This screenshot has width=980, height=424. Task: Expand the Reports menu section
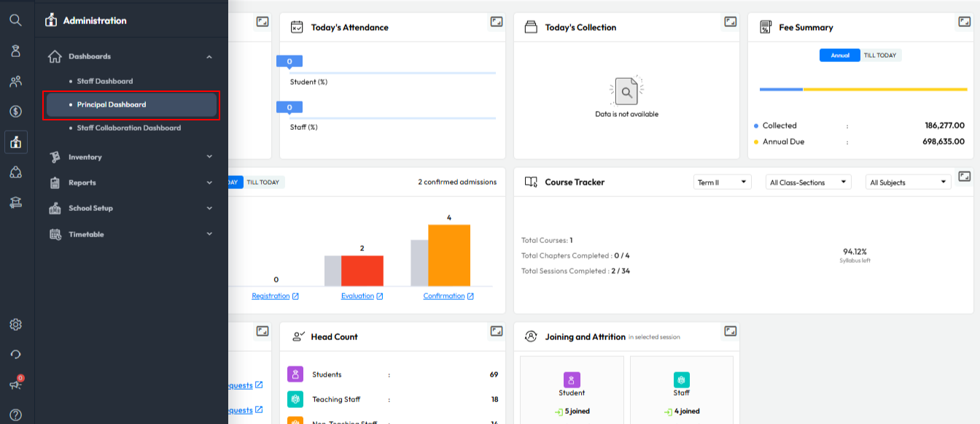pyautogui.click(x=131, y=182)
